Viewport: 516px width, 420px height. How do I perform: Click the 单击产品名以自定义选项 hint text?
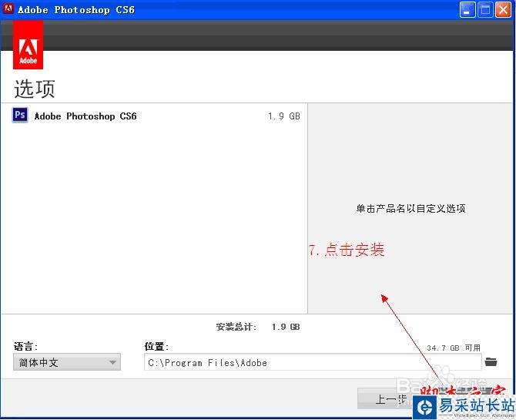(410, 209)
